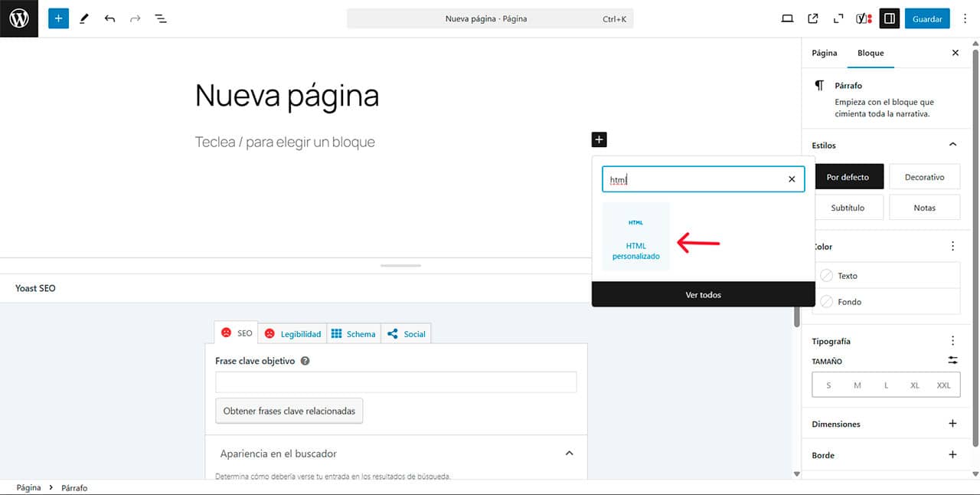Click the Nueva página title
Image resolution: width=980 pixels, height=495 pixels.
(287, 96)
